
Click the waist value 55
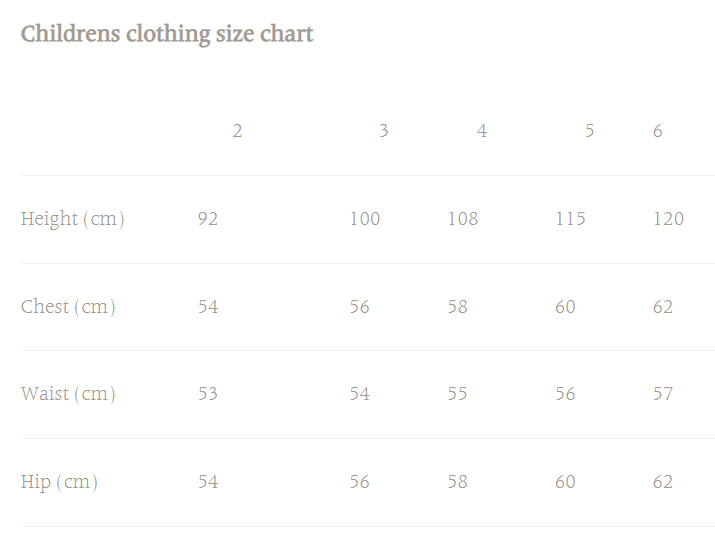point(458,394)
